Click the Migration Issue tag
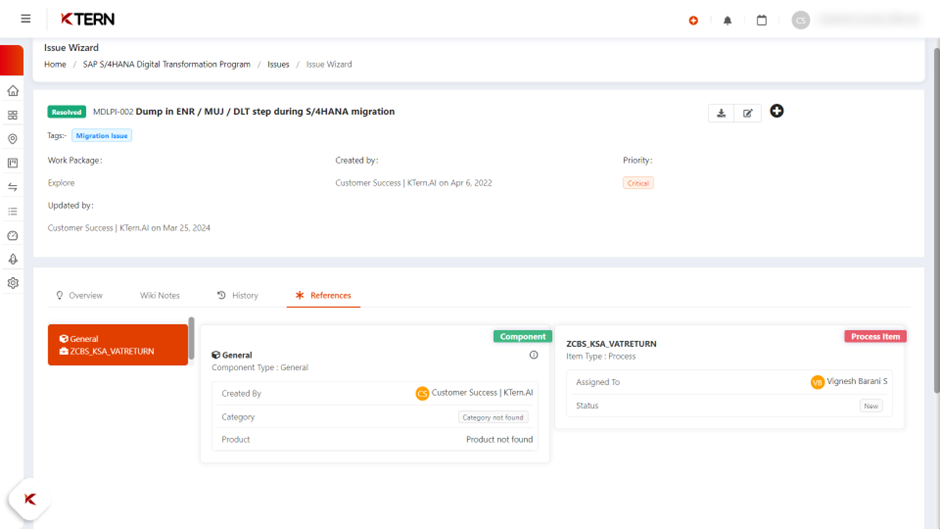Viewport: 940px width, 529px height. tap(101, 136)
